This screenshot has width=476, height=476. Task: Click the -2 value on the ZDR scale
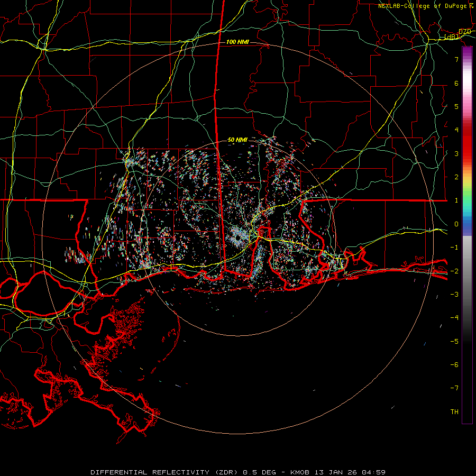point(454,271)
